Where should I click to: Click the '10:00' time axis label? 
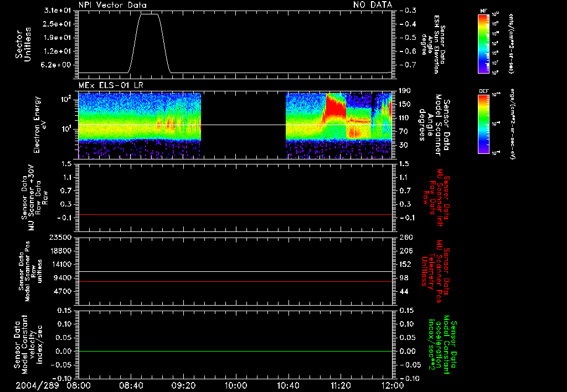click(x=236, y=385)
